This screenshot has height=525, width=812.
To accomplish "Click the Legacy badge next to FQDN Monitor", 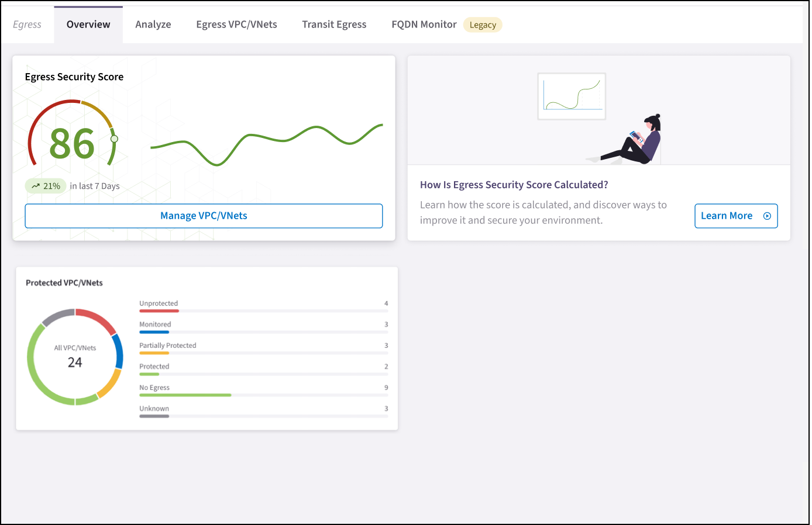I will [483, 25].
